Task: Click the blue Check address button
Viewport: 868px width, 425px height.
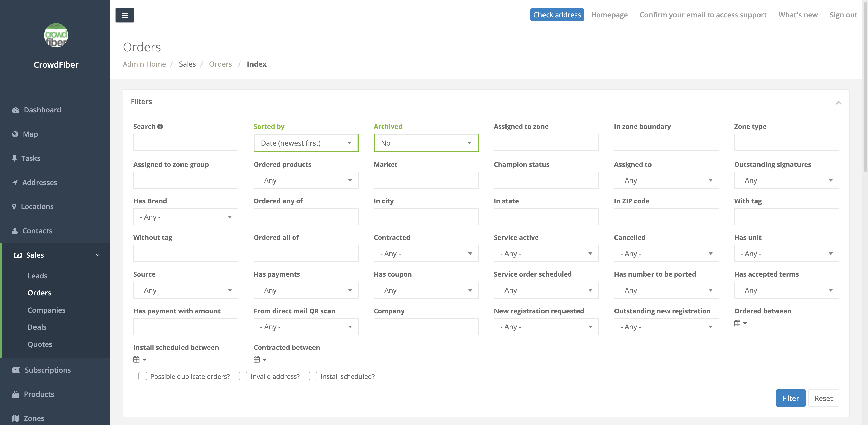Action: tap(557, 15)
